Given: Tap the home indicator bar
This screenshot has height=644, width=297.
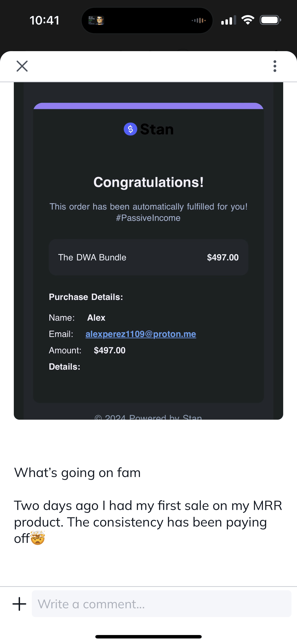Looking at the screenshot, I should pos(148,636).
